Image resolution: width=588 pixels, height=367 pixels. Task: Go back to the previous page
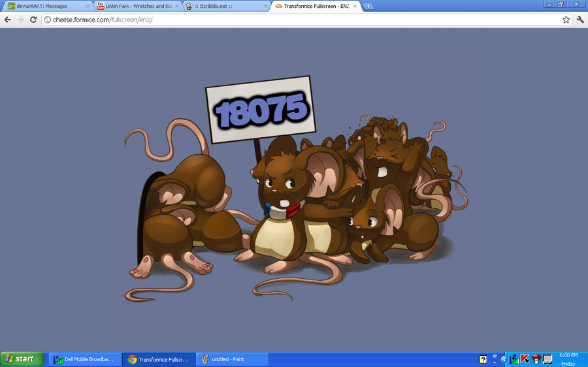[8, 20]
